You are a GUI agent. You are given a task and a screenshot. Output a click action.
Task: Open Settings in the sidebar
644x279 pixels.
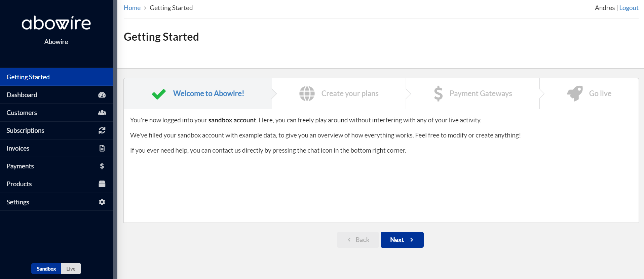[56, 202]
